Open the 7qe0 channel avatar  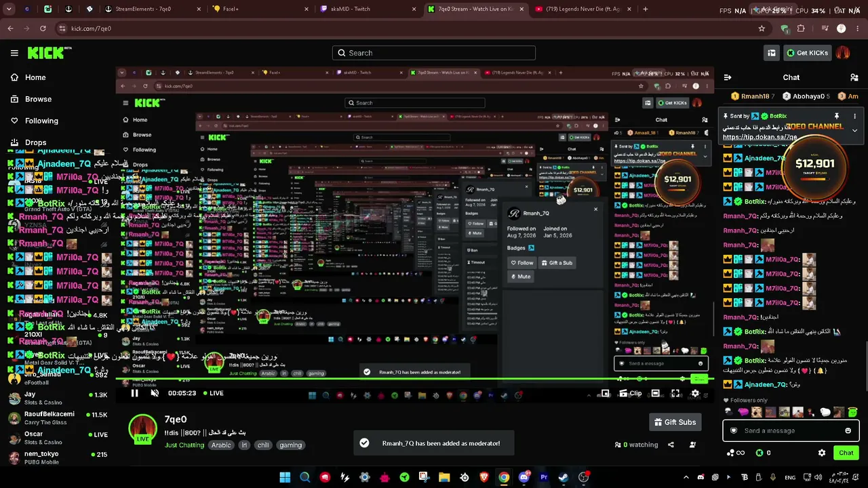(x=142, y=430)
